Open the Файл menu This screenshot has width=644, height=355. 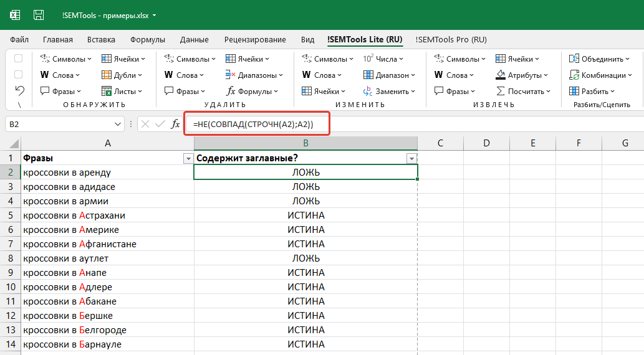pos(19,39)
